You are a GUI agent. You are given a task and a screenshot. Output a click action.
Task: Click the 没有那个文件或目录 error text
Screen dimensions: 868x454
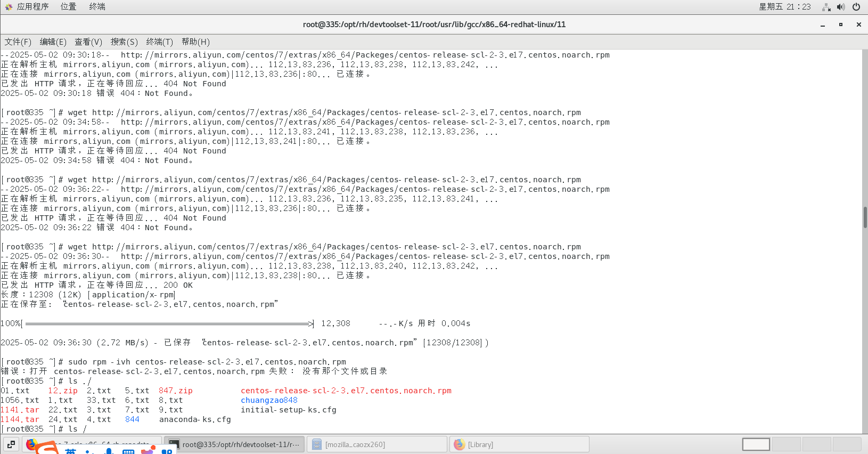pos(345,371)
